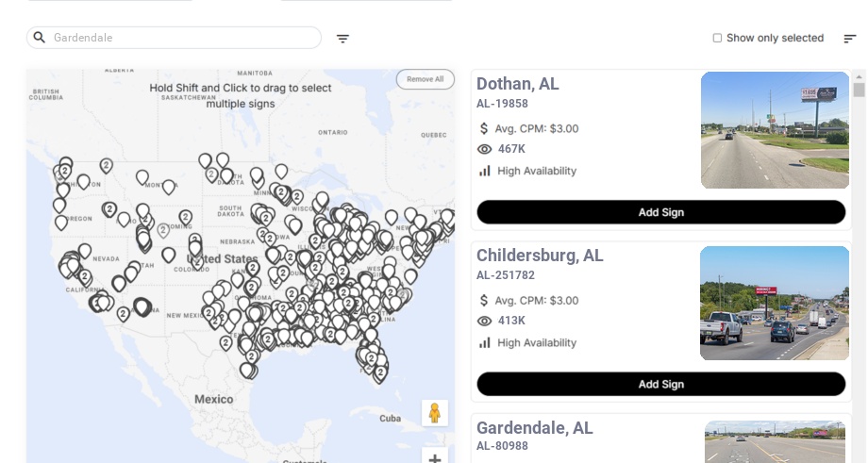Add the Dothan, AL sign
Viewport: 868px width, 463px height.
click(661, 212)
